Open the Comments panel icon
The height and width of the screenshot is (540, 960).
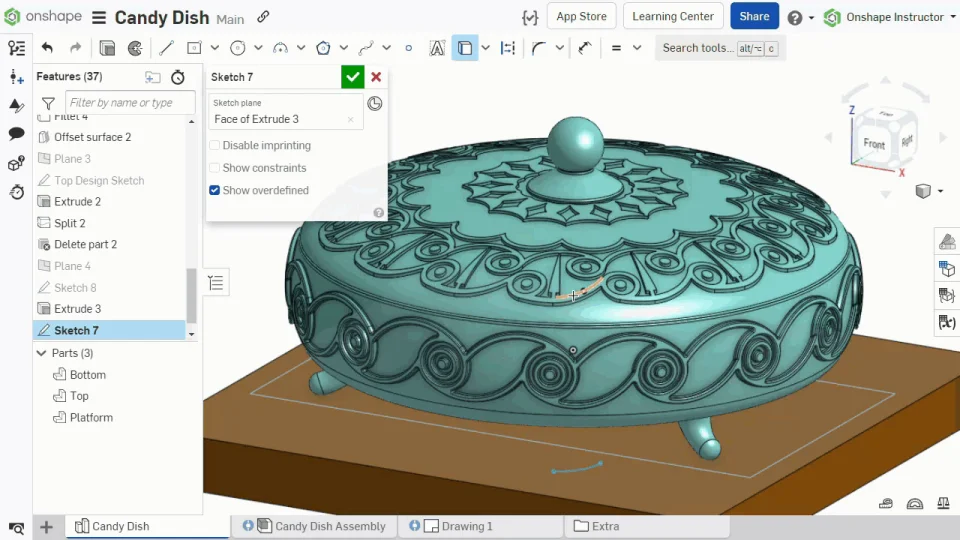click(16, 133)
